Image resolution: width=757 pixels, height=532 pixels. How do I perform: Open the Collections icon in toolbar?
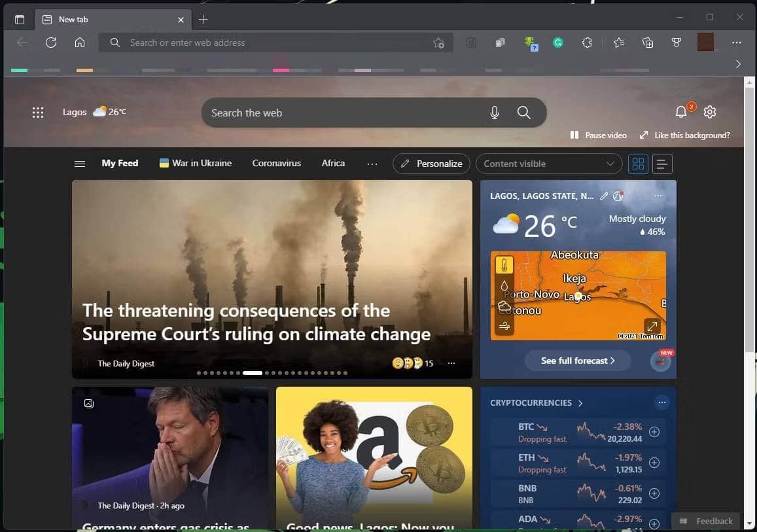pos(648,42)
